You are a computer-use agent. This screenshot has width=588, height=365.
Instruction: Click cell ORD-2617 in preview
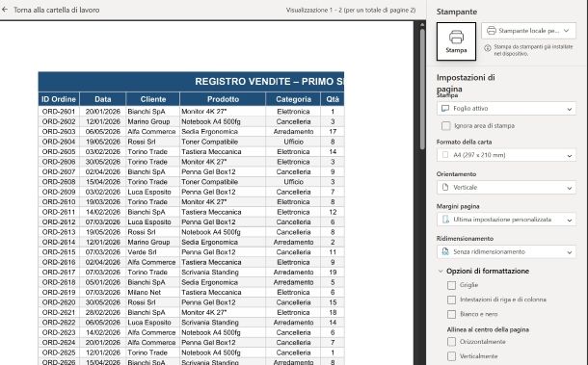tap(59, 273)
